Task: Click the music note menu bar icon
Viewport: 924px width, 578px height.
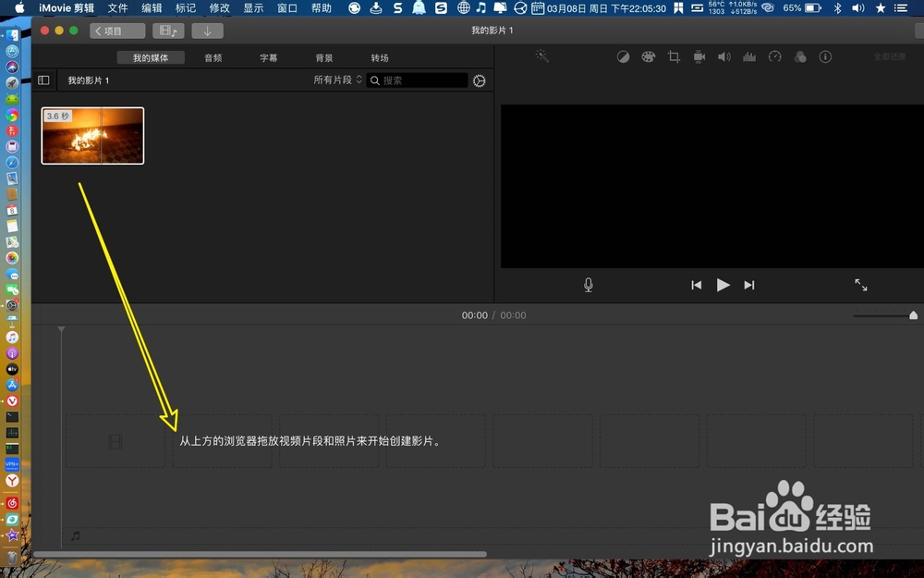Action: [x=480, y=7]
